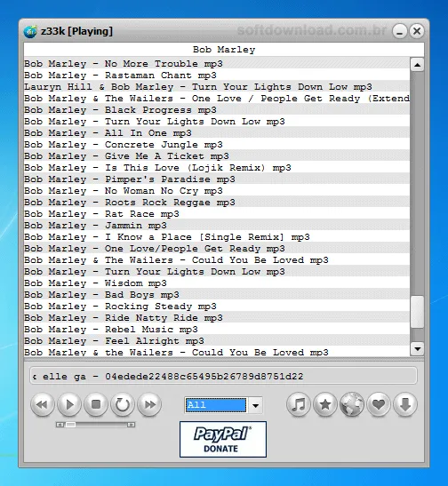The height and width of the screenshot is (486, 448).
Task: Click the volume slider thumb
Action: (x=70, y=425)
